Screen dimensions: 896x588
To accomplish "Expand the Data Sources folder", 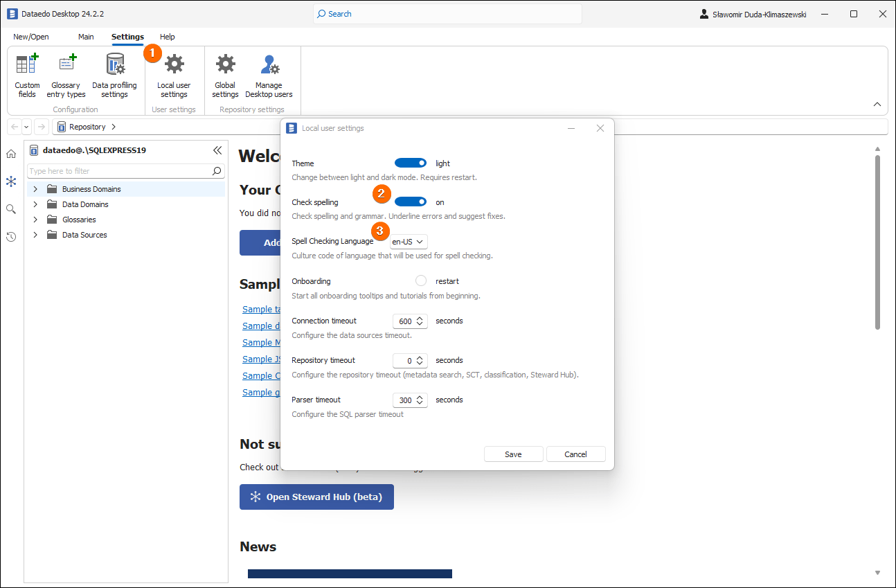I will pos(35,234).
